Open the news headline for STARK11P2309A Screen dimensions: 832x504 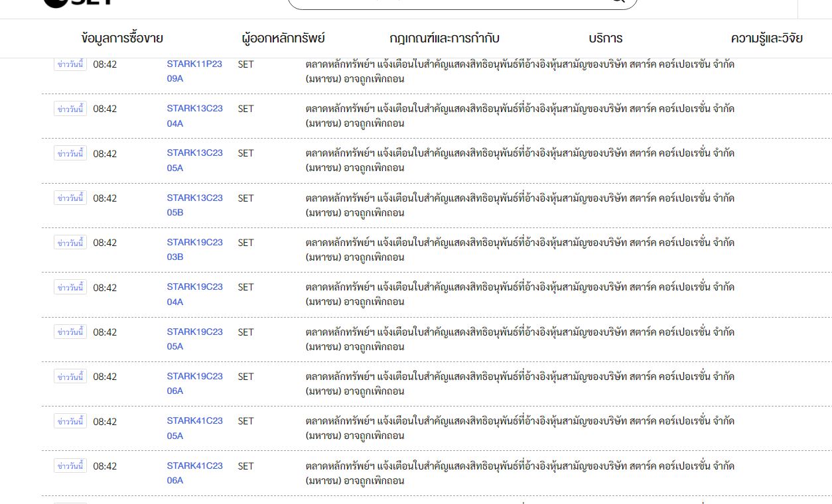pyautogui.click(x=520, y=71)
